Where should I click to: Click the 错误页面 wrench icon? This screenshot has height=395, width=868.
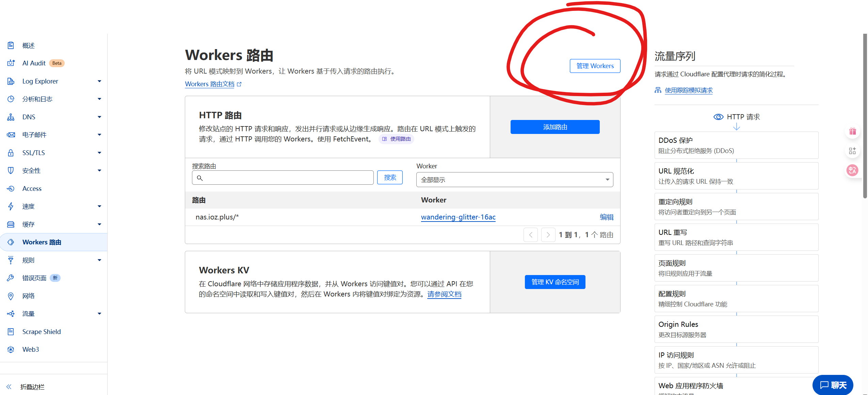[x=10, y=278]
